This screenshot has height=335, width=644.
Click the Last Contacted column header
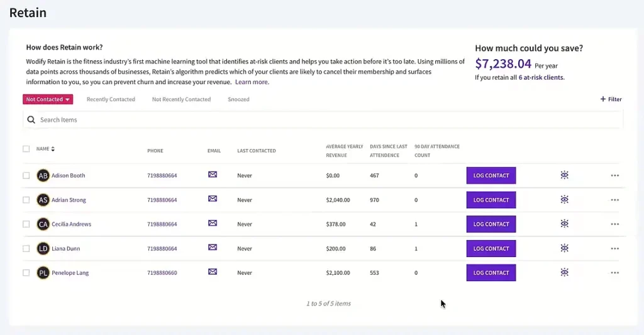coord(257,151)
